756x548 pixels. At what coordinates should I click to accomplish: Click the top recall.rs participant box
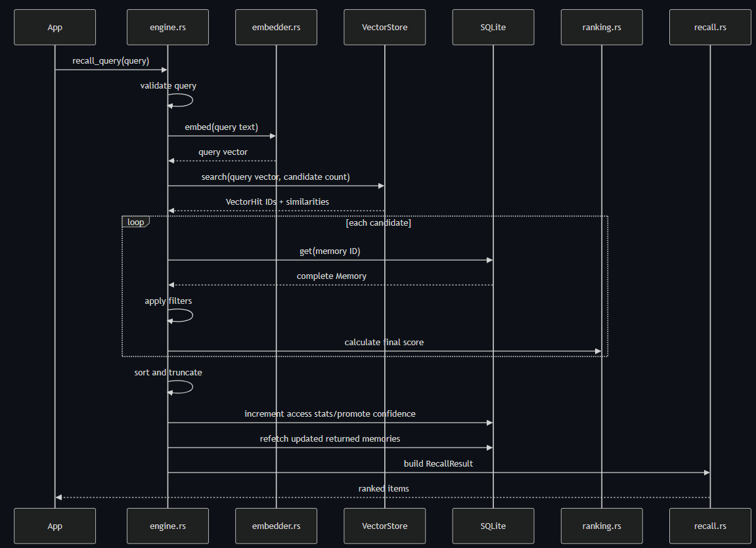coord(710,28)
